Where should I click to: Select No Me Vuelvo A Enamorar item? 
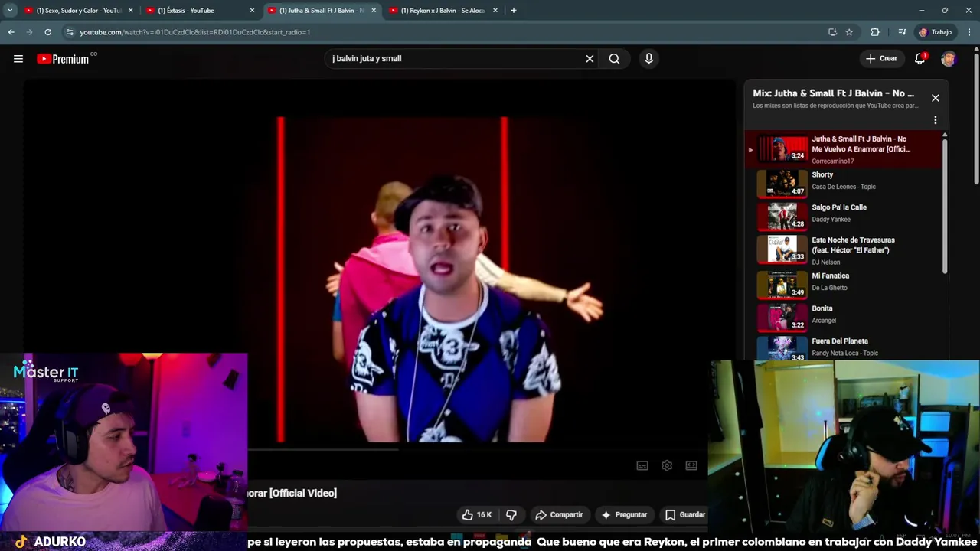(844, 149)
